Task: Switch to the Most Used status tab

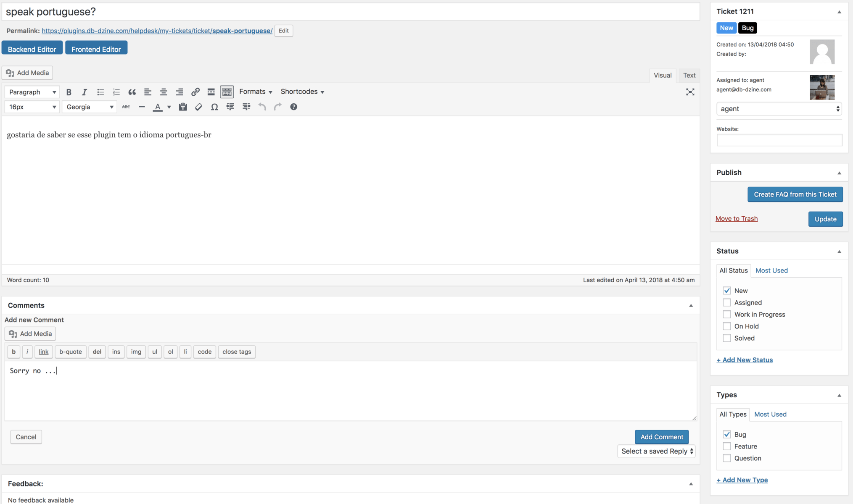Action: [771, 270]
